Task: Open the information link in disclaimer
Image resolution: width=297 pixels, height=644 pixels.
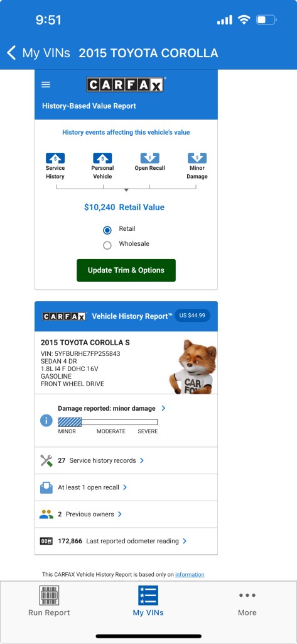Action: tap(190, 574)
